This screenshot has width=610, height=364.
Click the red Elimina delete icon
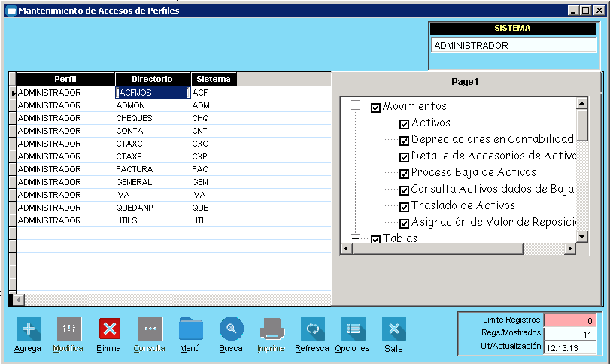(110, 329)
